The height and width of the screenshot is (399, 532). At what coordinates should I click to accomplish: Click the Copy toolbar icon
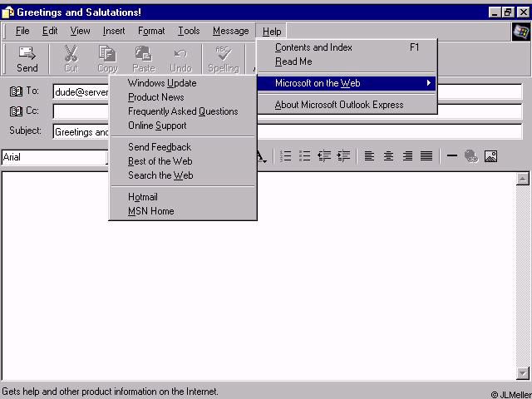[107, 53]
